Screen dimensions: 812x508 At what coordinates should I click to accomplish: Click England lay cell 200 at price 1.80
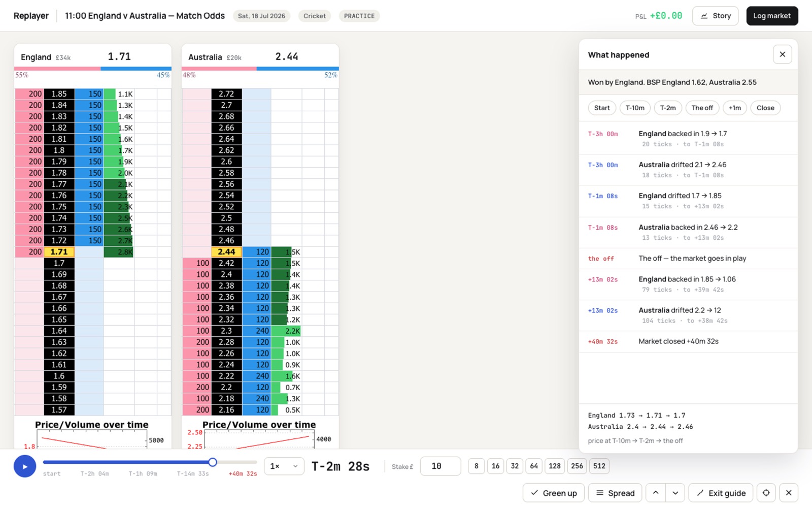29,150
